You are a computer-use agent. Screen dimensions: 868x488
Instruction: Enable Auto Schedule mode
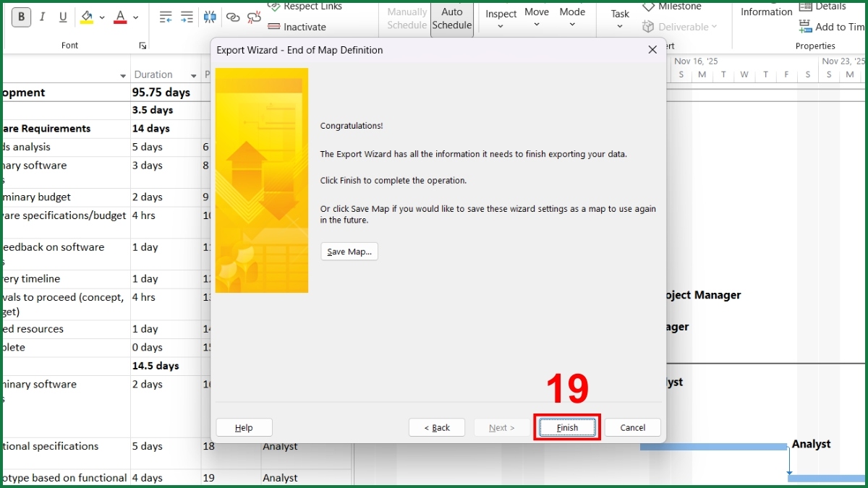[451, 18]
